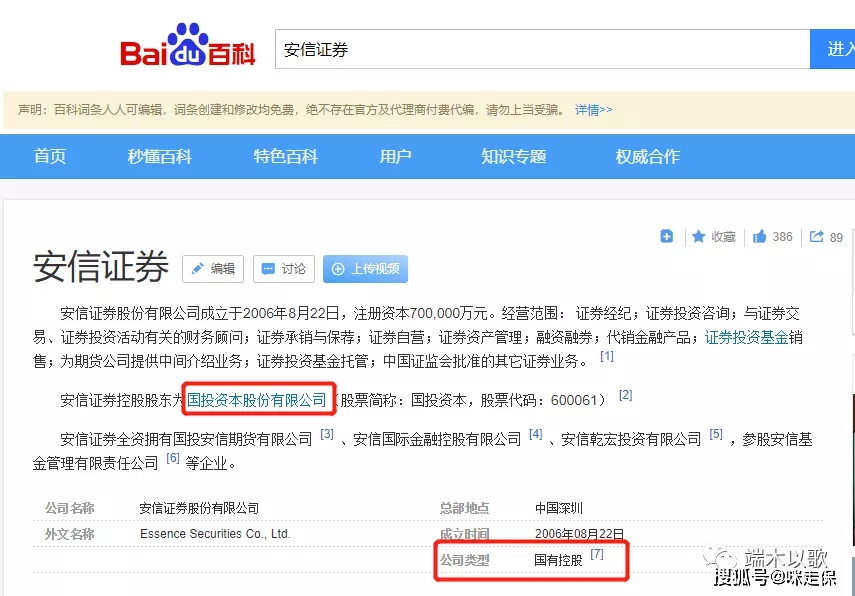Click the 外文名称 label in the info table
Viewport: 855px width, 596px height.
tap(69, 534)
